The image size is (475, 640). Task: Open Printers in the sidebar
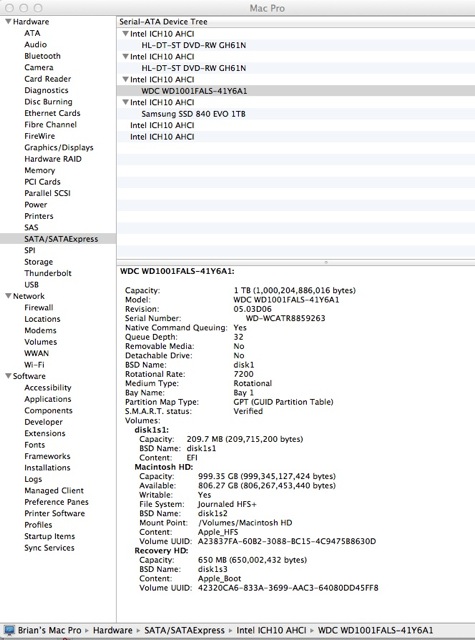tap(39, 216)
